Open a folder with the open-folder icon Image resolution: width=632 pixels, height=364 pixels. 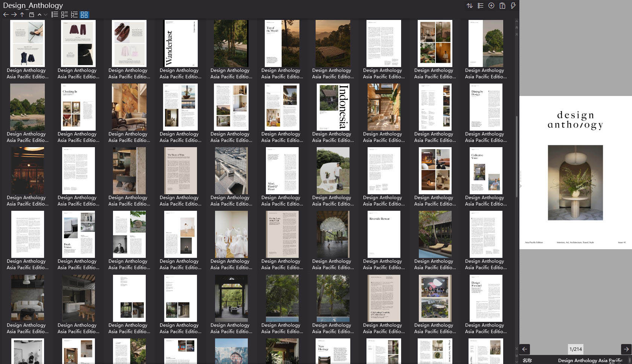pyautogui.click(x=31, y=14)
